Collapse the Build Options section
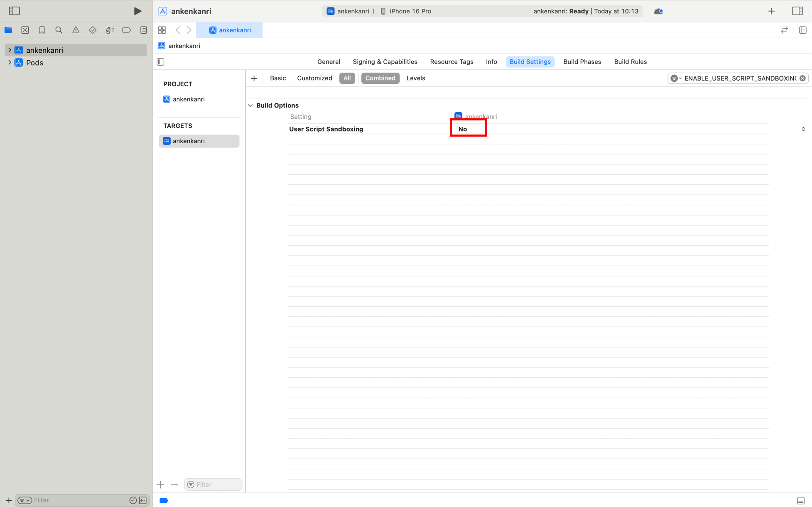 click(x=250, y=105)
